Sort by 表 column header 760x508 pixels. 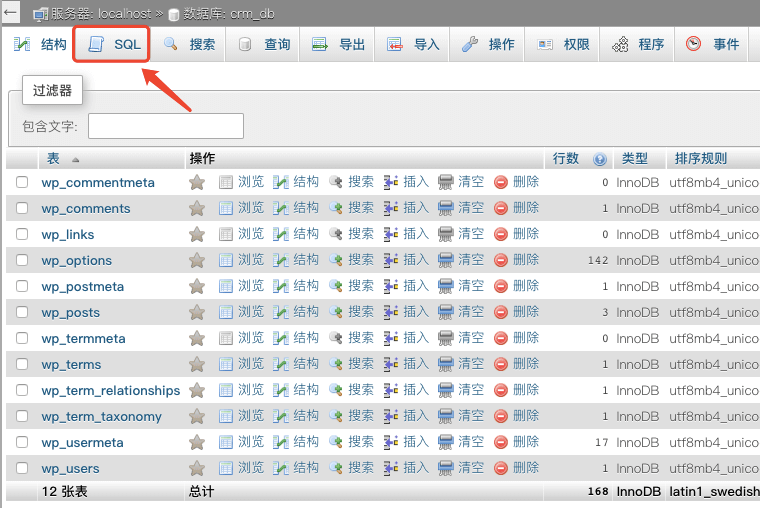[53, 159]
